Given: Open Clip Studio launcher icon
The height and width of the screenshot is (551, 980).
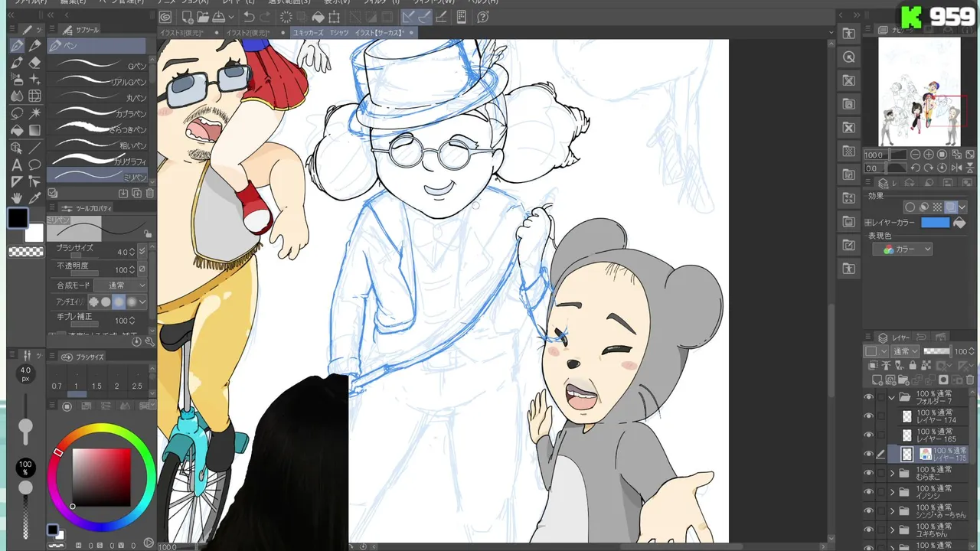Looking at the screenshot, I should [165, 17].
